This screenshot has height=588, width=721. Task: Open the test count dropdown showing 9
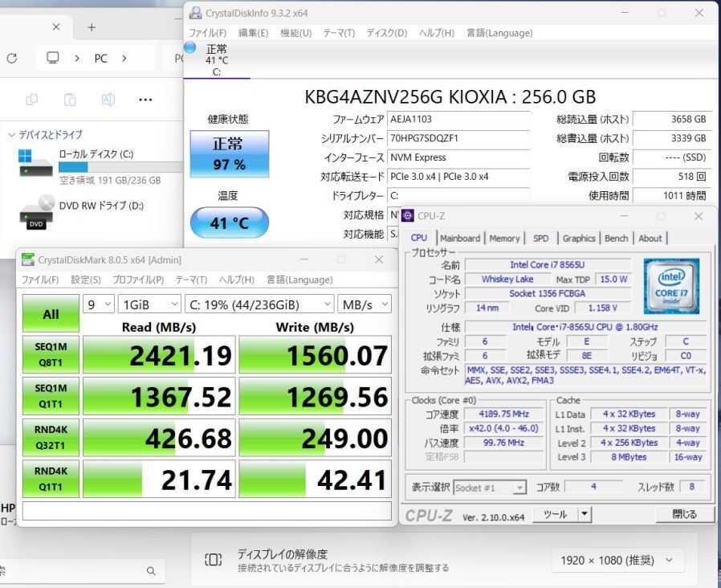99,304
